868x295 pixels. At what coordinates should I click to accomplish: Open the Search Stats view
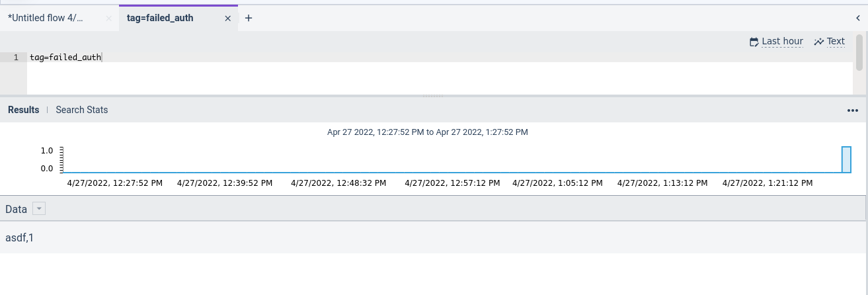coord(82,110)
